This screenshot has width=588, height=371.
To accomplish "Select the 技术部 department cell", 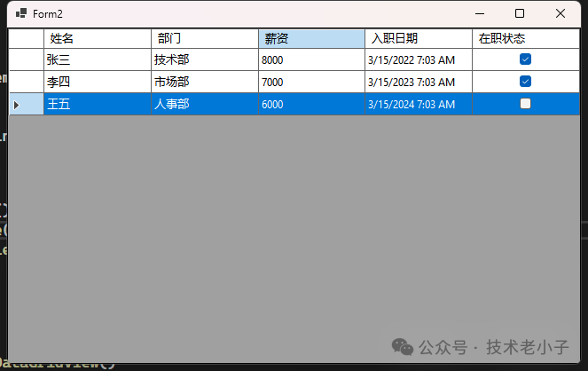I will [205, 59].
